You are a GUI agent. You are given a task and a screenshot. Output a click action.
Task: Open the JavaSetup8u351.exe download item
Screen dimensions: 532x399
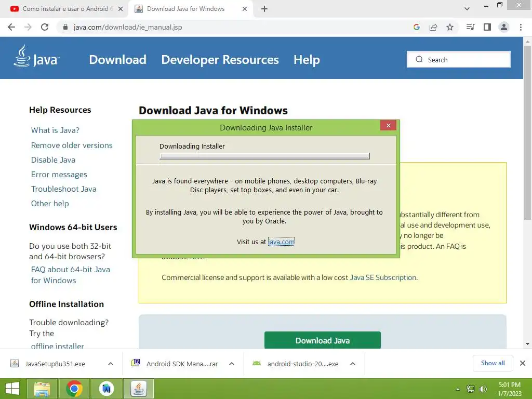pos(55,364)
